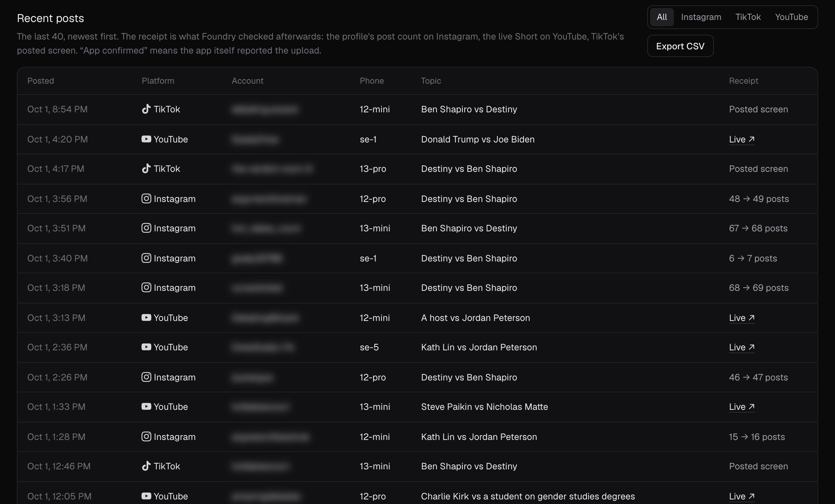835x504 pixels.
Task: Click the Topic column header
Action: tap(431, 81)
